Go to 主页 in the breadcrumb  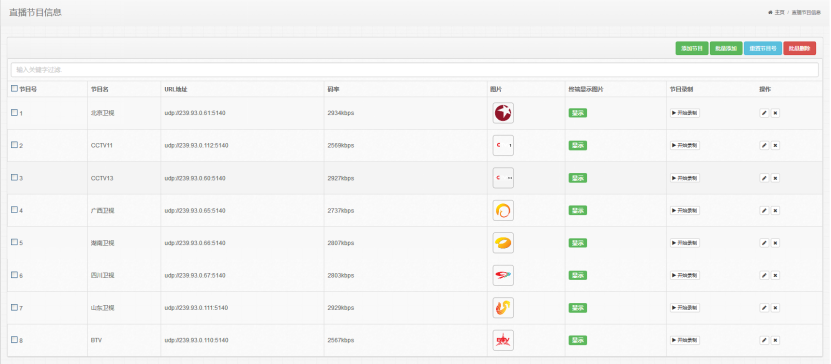pos(779,12)
